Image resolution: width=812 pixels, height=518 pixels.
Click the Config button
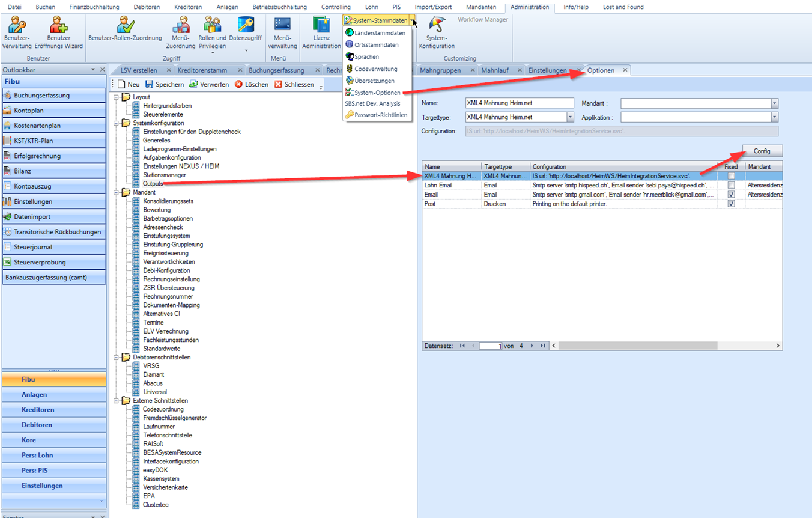(x=762, y=151)
